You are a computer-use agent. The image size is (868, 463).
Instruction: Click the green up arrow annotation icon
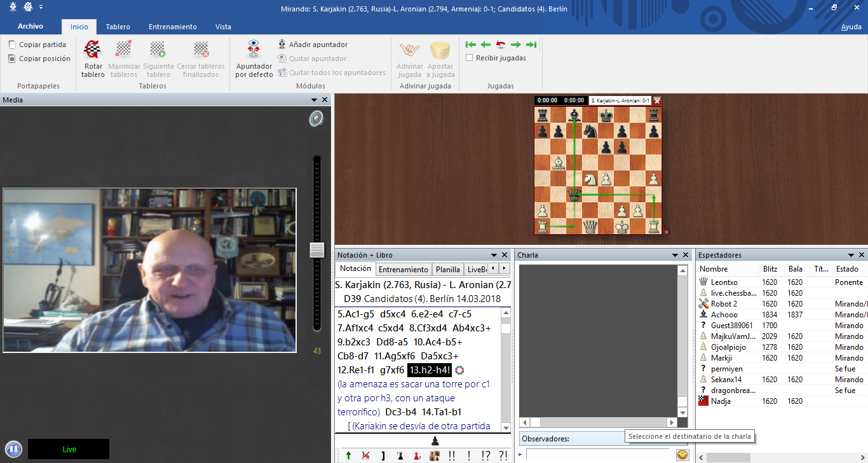tap(348, 455)
